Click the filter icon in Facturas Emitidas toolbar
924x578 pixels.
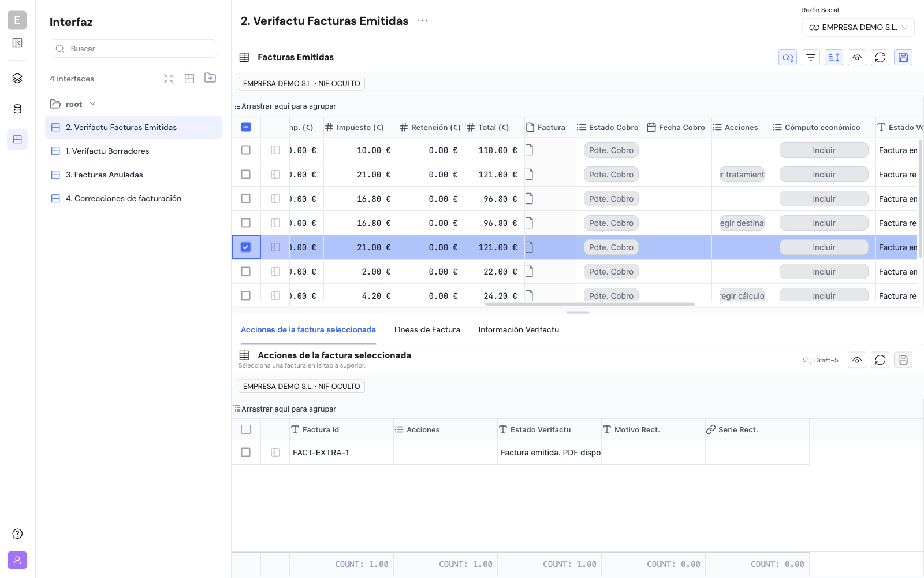tap(811, 57)
